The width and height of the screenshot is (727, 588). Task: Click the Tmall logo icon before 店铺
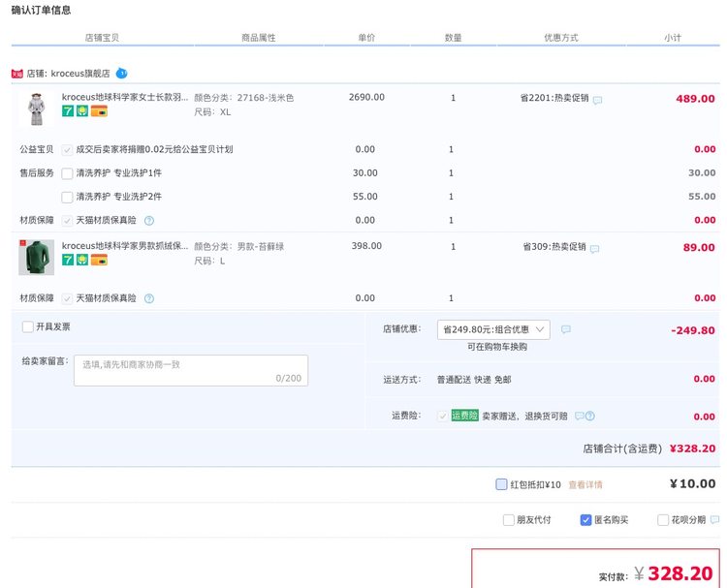pos(16,73)
